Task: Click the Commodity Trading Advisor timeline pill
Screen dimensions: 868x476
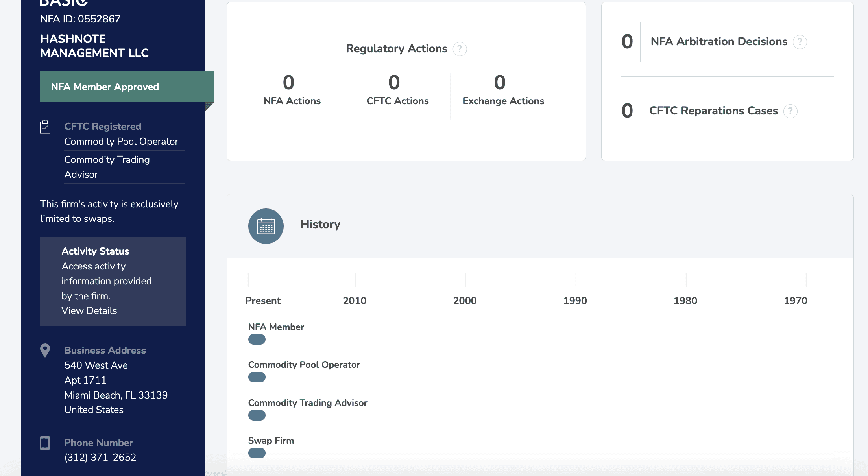Action: pyautogui.click(x=257, y=415)
